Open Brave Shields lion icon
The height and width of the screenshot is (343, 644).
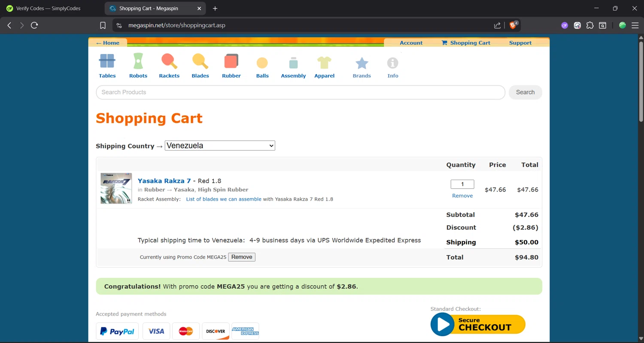(x=513, y=25)
